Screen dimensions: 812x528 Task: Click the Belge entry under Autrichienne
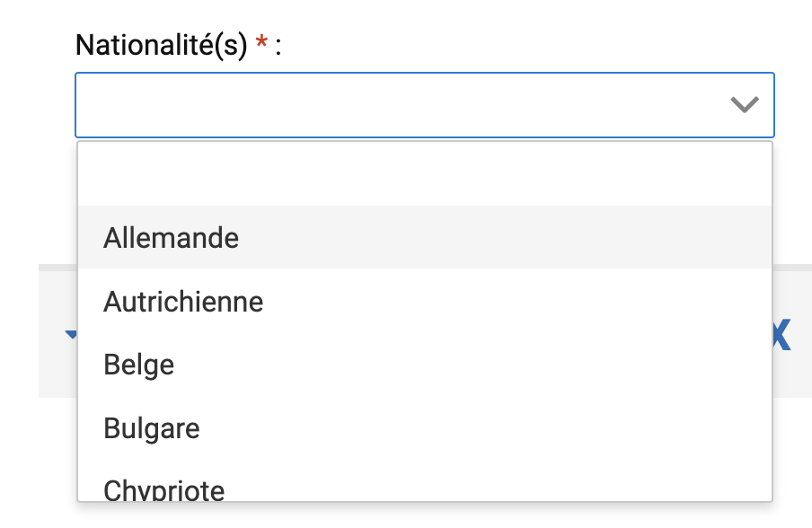pyautogui.click(x=424, y=365)
